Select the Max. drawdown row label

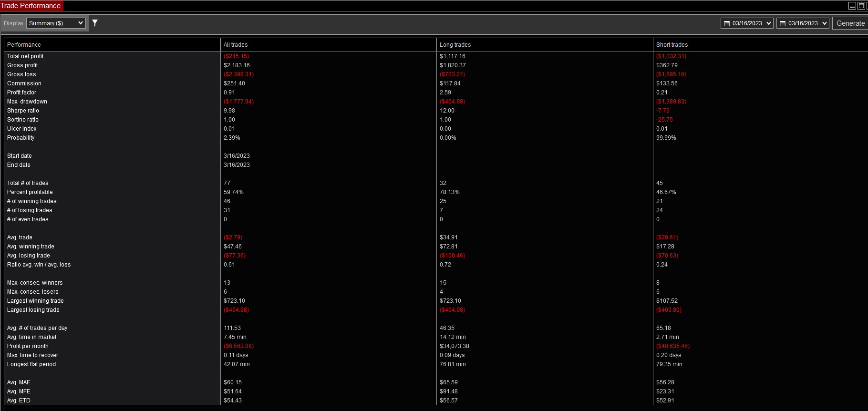point(27,102)
